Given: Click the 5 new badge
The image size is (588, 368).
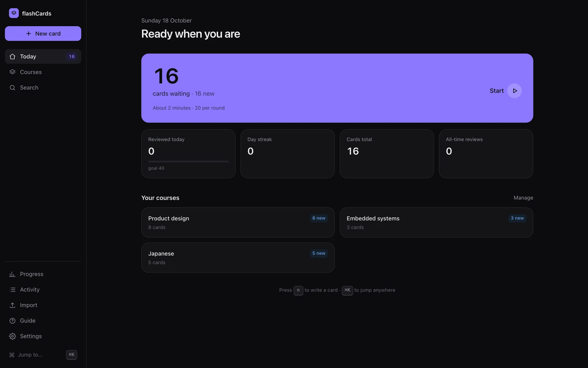Looking at the screenshot, I should [x=319, y=253].
